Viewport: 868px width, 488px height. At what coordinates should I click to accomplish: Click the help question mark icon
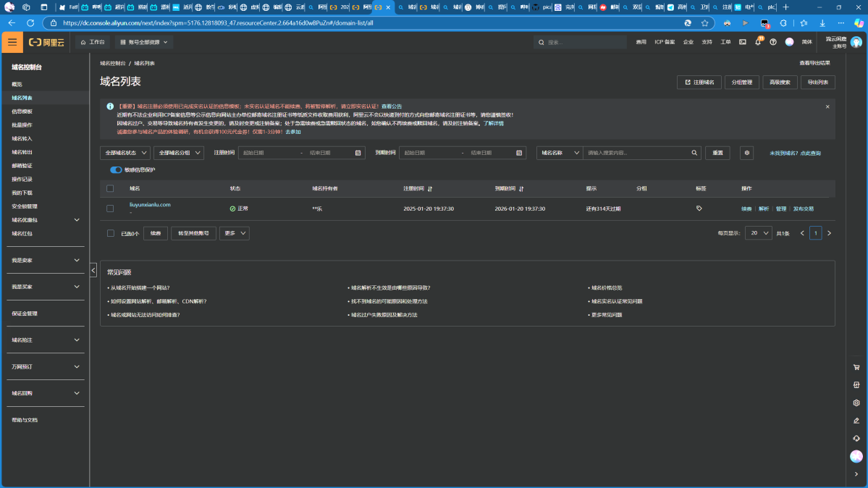(x=773, y=42)
